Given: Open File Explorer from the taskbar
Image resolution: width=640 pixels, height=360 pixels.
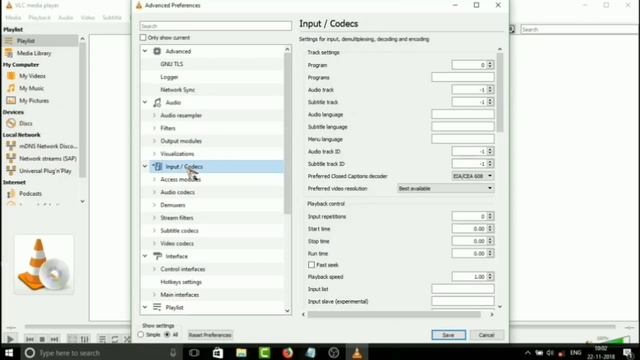Looking at the screenshot, I should [x=241, y=353].
